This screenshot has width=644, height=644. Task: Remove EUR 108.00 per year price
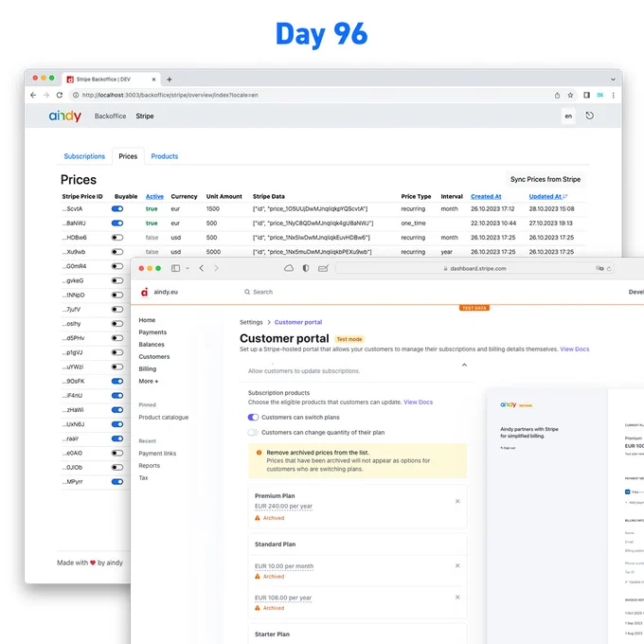(x=457, y=598)
